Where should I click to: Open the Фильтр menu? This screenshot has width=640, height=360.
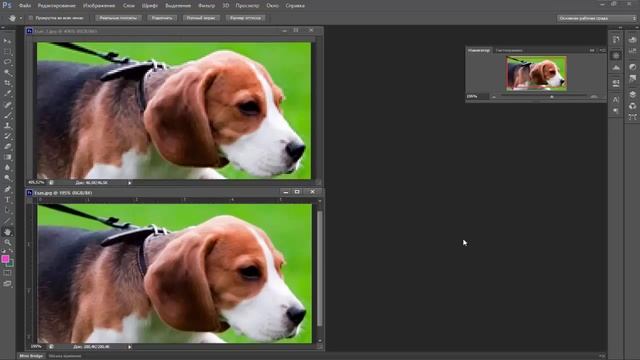point(206,6)
